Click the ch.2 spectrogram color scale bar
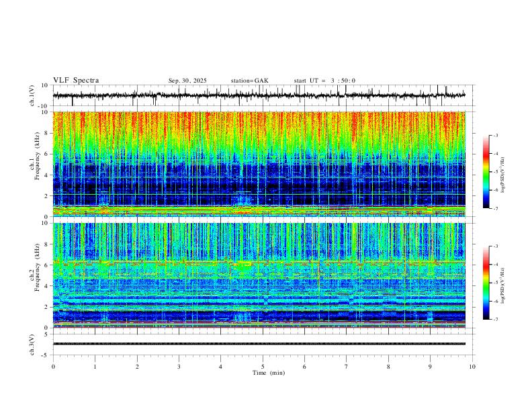 click(x=486, y=283)
